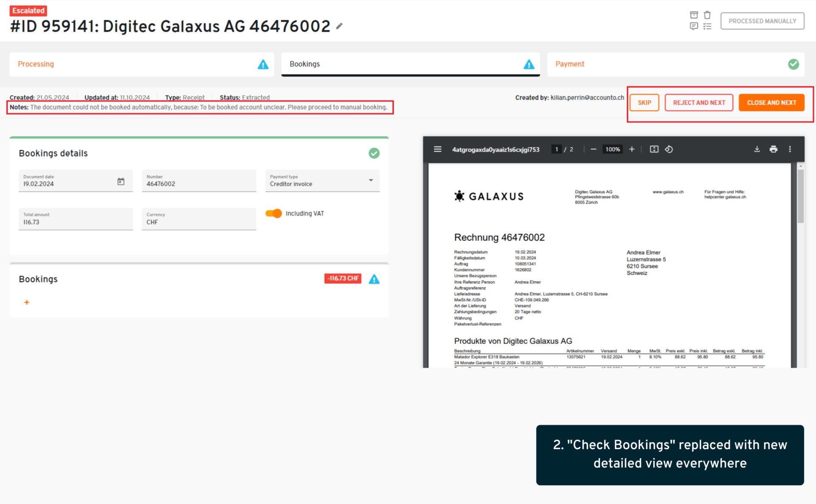Delete the document with the trash icon
The height and width of the screenshot is (504, 816).
pyautogui.click(x=707, y=15)
